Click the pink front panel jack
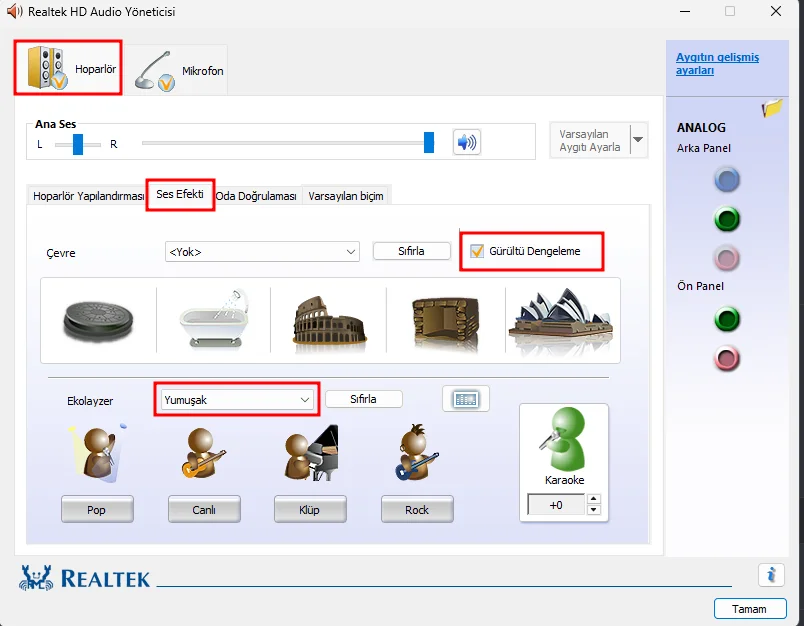 click(x=727, y=358)
